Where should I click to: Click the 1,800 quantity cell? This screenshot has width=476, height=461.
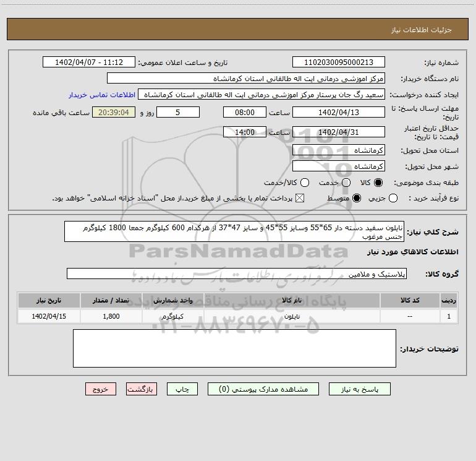111,316
